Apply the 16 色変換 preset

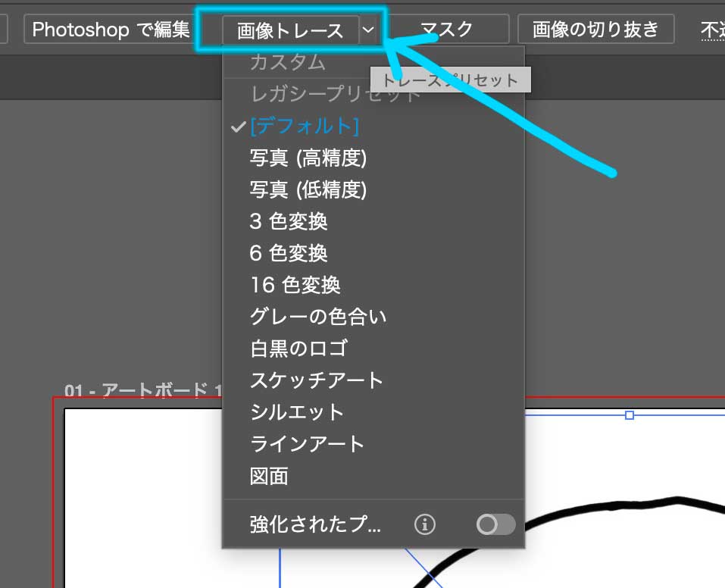pos(294,285)
